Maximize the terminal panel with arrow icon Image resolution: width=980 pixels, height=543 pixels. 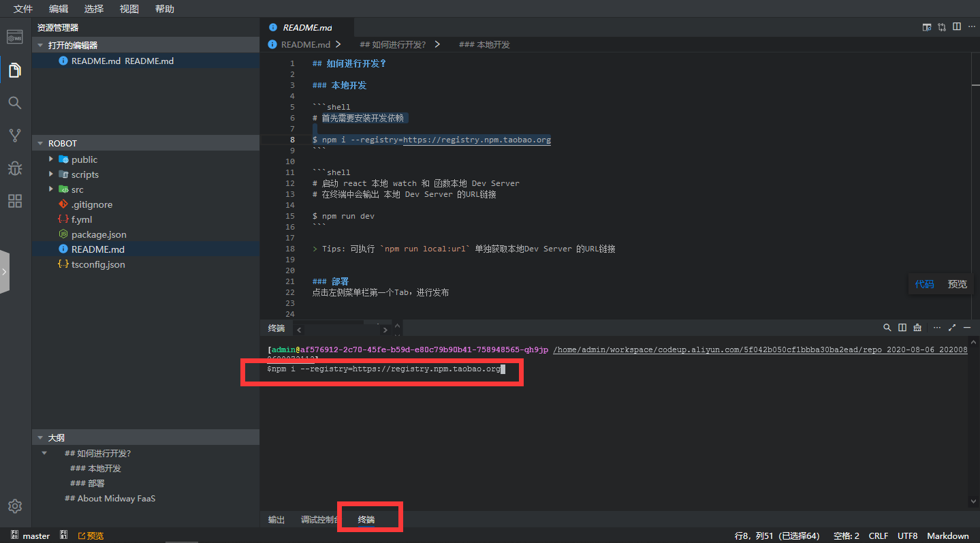click(x=952, y=328)
